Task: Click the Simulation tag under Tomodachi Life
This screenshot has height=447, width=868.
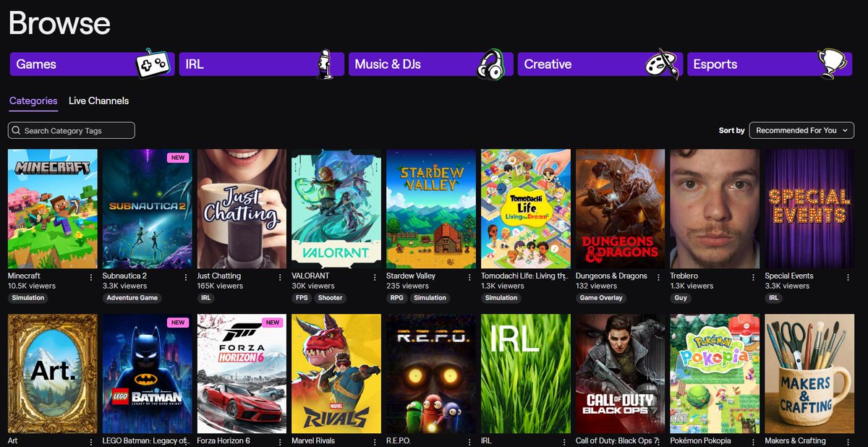Action: [x=501, y=298]
